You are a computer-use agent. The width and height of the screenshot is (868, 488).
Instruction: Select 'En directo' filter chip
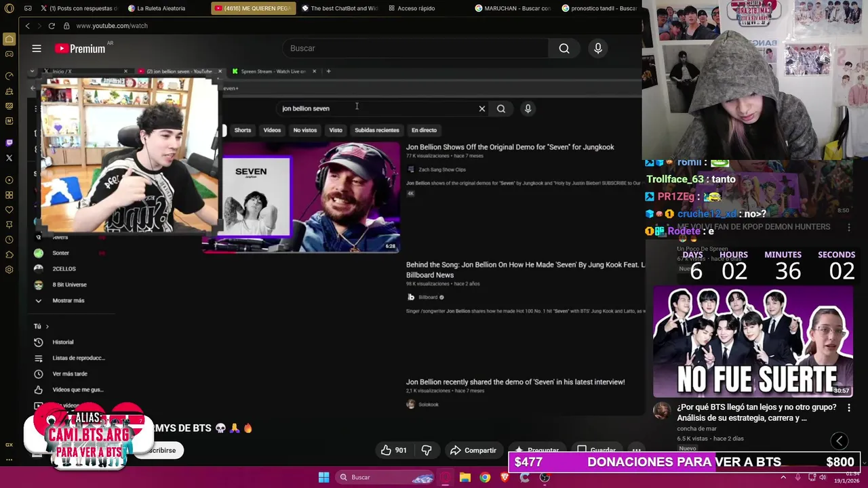[425, 130]
